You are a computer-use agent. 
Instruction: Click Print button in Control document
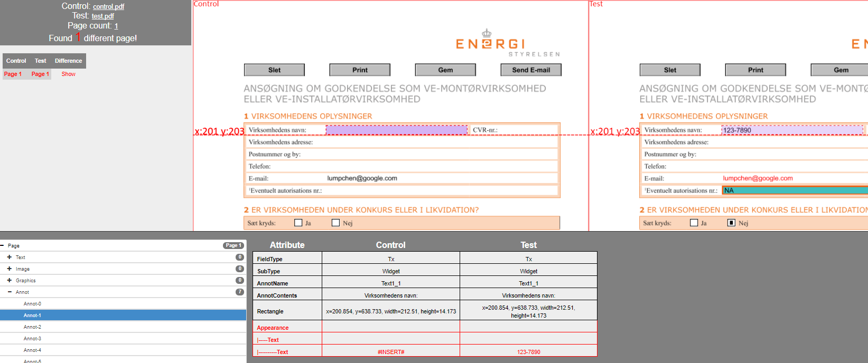(x=360, y=70)
